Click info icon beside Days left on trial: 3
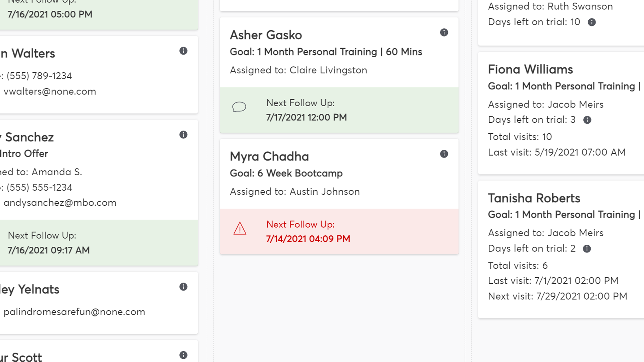 coord(587,120)
